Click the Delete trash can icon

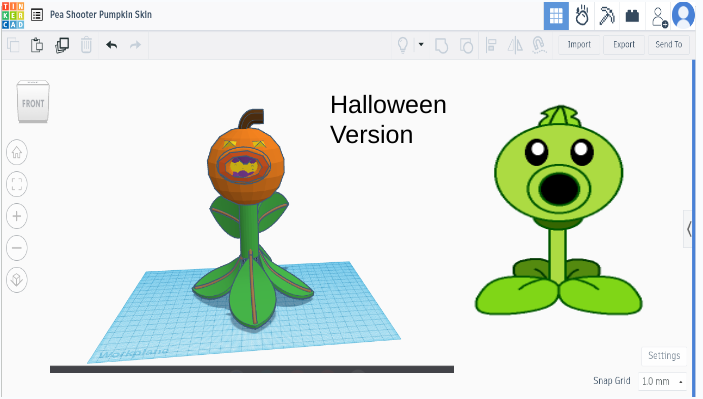86,45
